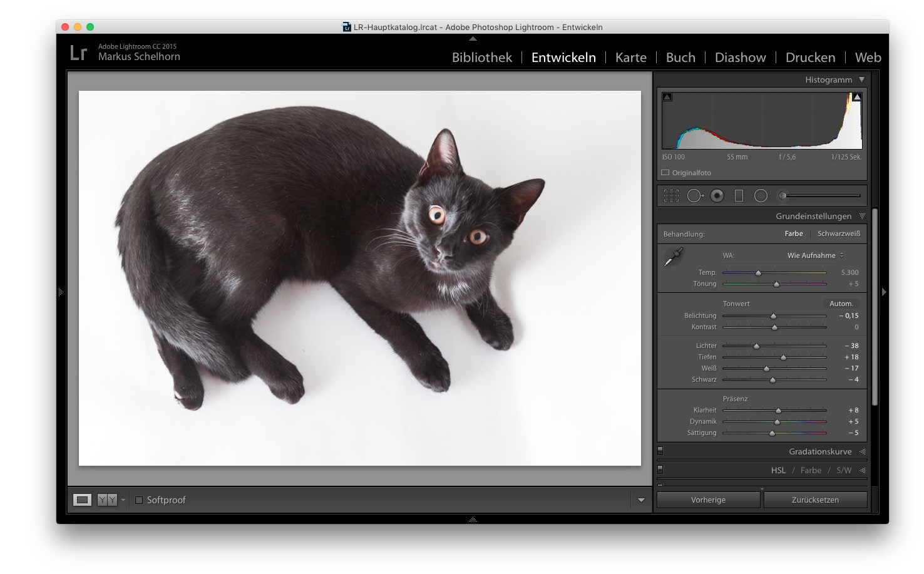Click the right panel vertical scrollbar

875,307
